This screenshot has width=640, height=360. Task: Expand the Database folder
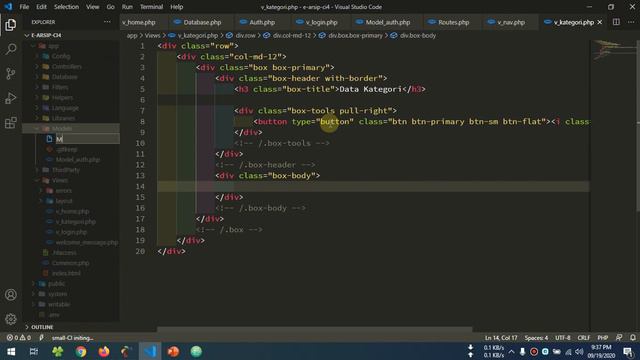point(71,77)
